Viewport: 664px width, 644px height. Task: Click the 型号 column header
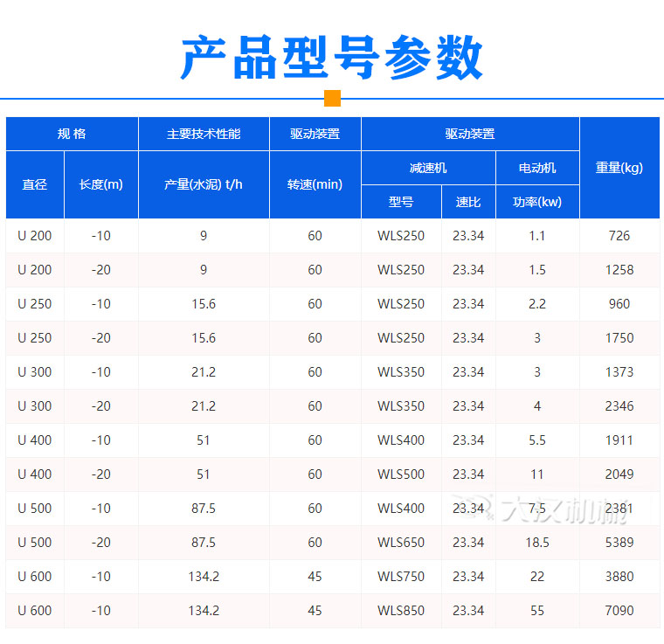tap(401, 203)
